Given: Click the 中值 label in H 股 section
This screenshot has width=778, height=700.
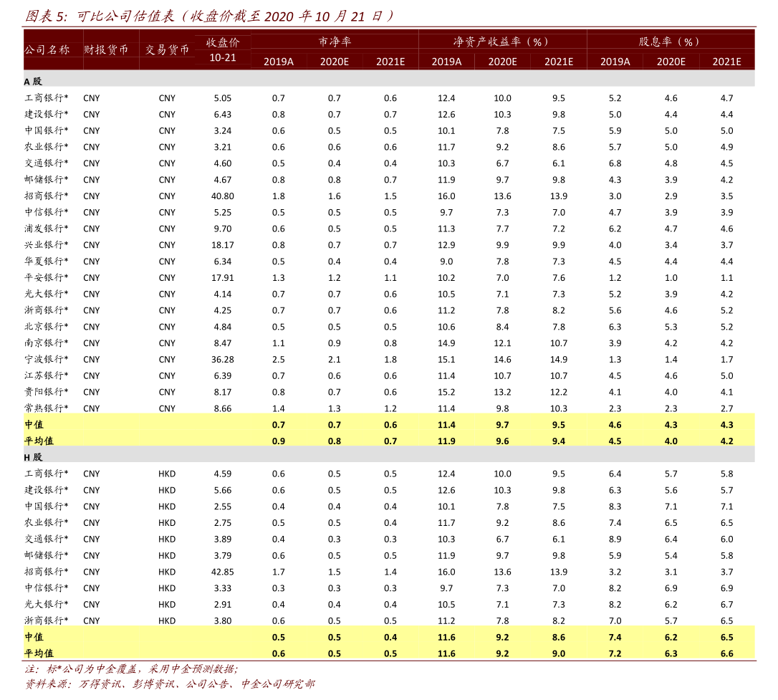Looking at the screenshot, I should coord(34,637).
